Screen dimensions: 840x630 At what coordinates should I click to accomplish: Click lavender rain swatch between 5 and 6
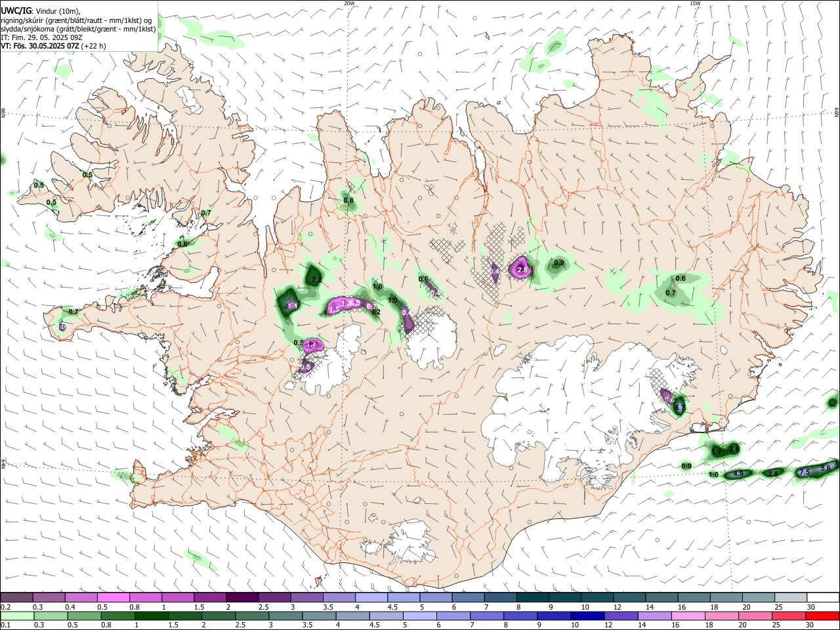point(419,616)
